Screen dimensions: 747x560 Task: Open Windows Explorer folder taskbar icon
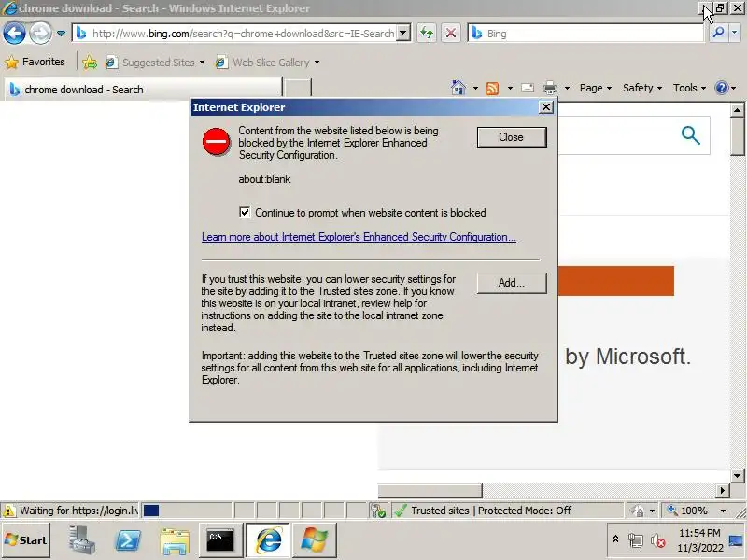pos(175,541)
